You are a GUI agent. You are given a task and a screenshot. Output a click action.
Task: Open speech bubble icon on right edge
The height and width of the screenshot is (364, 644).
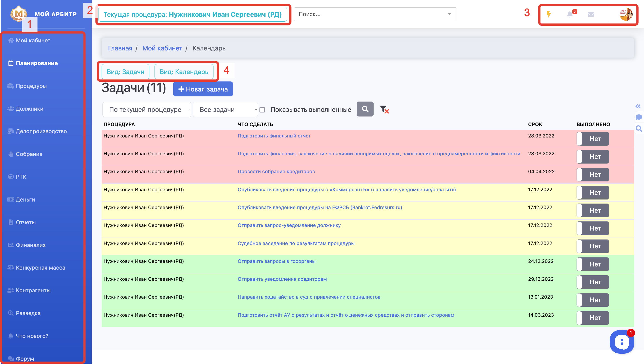pos(638,117)
